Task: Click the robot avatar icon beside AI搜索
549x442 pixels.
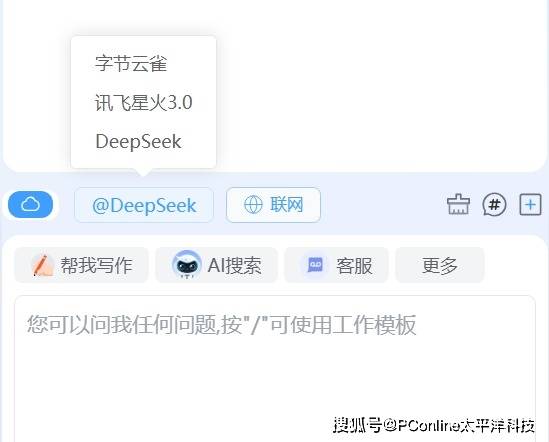Action: (x=187, y=265)
